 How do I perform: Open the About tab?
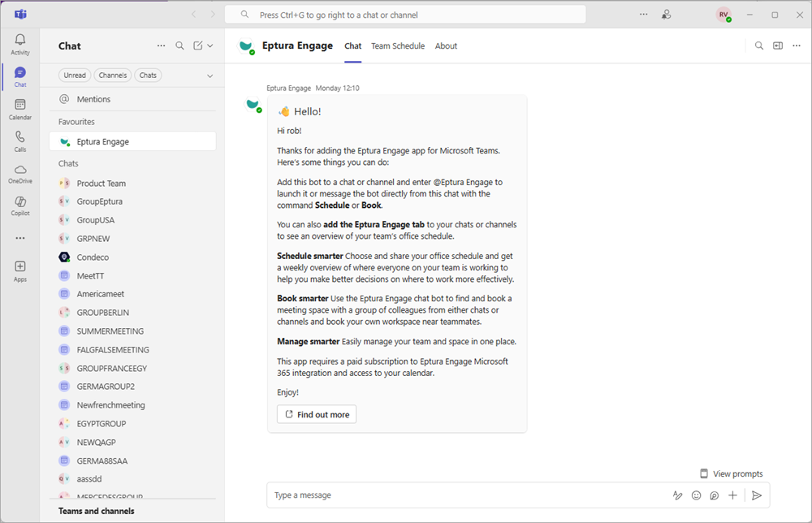click(x=446, y=46)
